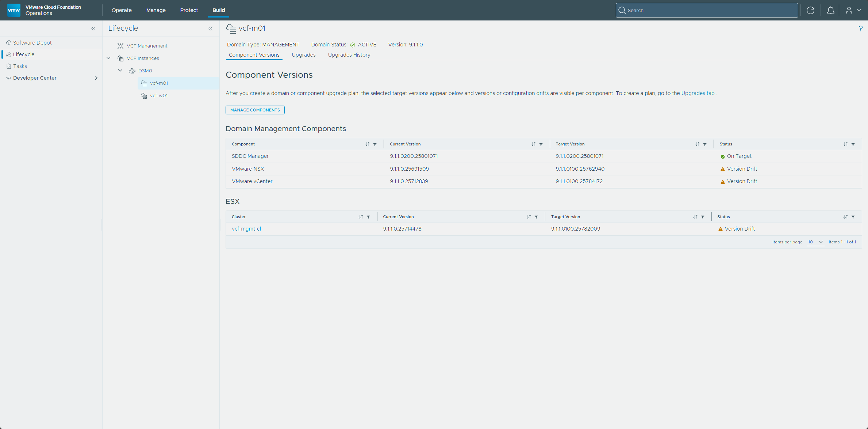Image resolution: width=868 pixels, height=429 pixels.
Task: Open the Operate menu
Action: click(x=122, y=10)
